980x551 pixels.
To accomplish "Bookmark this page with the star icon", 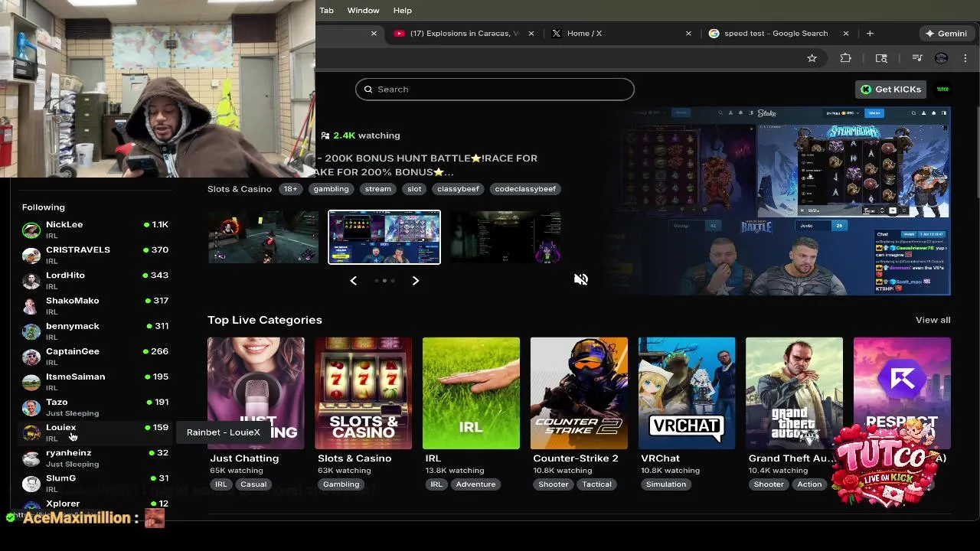I will click(812, 58).
